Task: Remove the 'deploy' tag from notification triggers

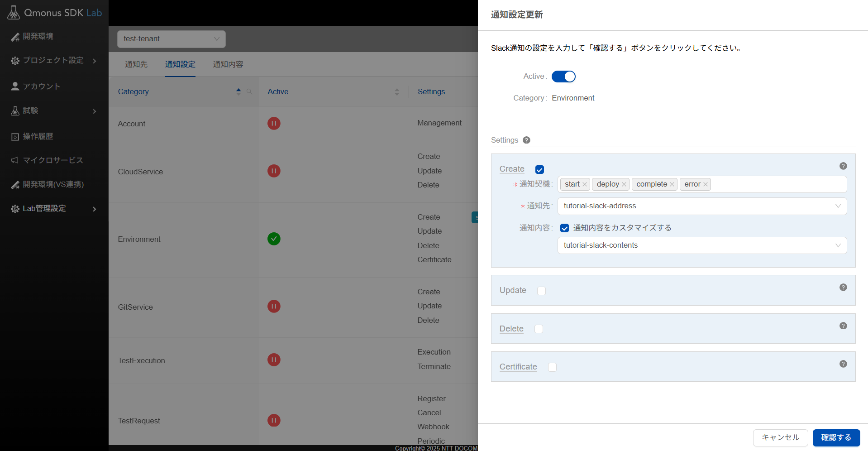Action: (624, 184)
